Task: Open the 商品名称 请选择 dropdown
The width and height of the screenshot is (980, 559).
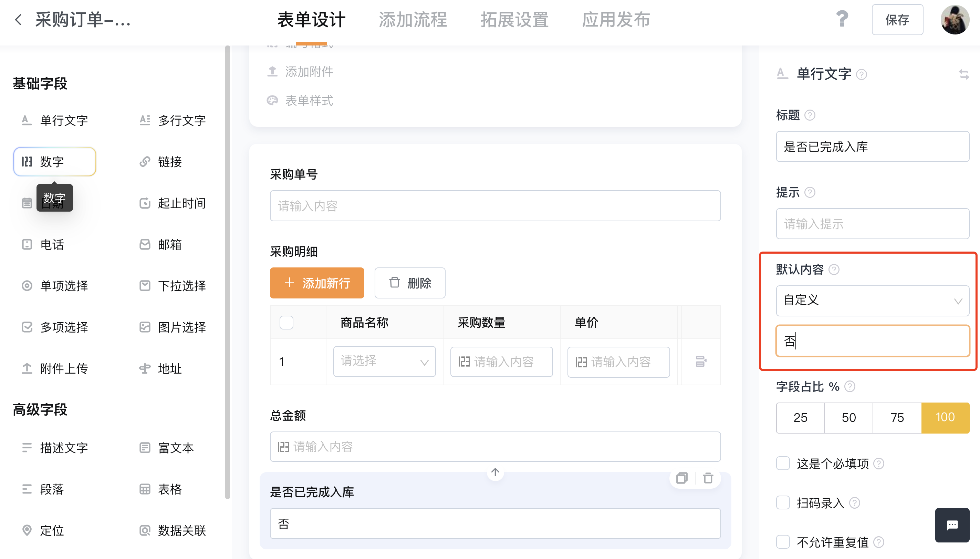Action: [x=384, y=362]
